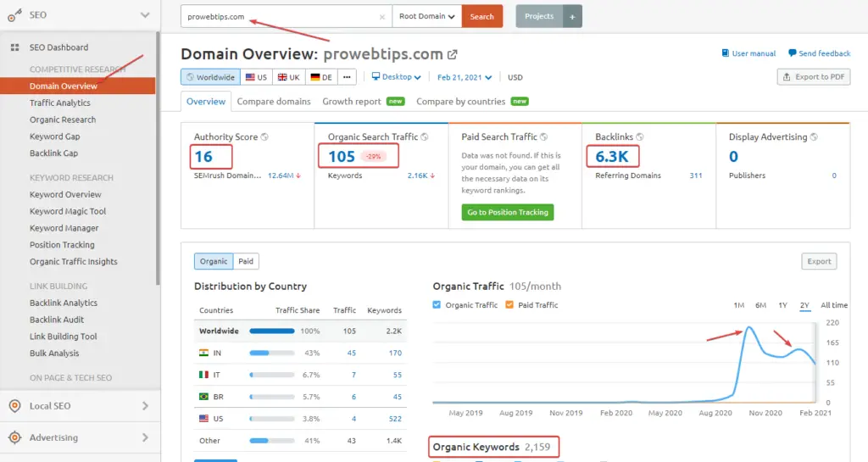Viewport: 868px width, 462px height.
Task: Set chart range to 1M
Action: coord(738,305)
